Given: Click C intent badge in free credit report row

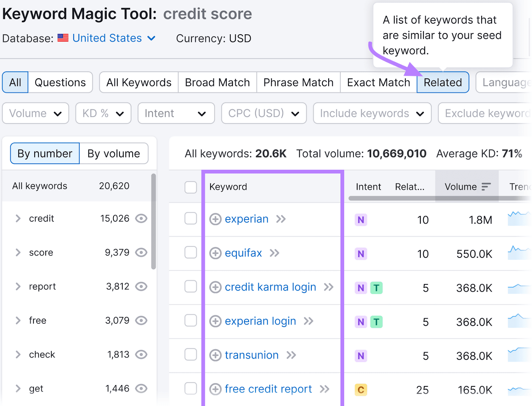Looking at the screenshot, I should coord(361,390).
